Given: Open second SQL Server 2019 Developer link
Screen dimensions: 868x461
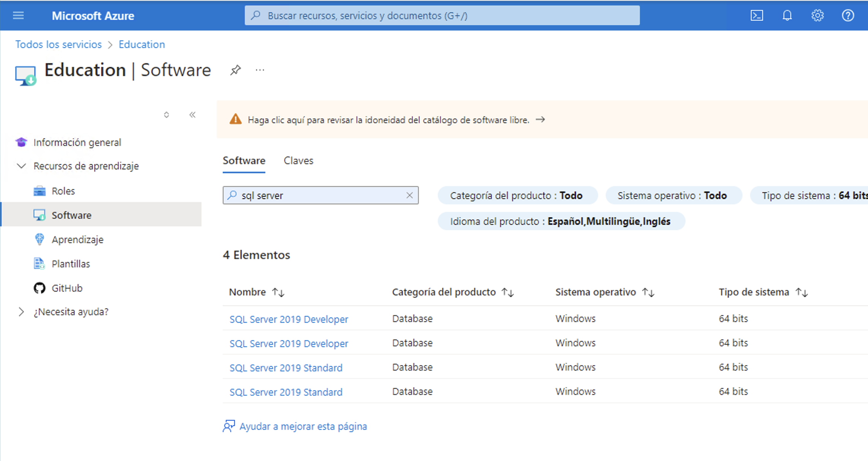Looking at the screenshot, I should (x=289, y=343).
